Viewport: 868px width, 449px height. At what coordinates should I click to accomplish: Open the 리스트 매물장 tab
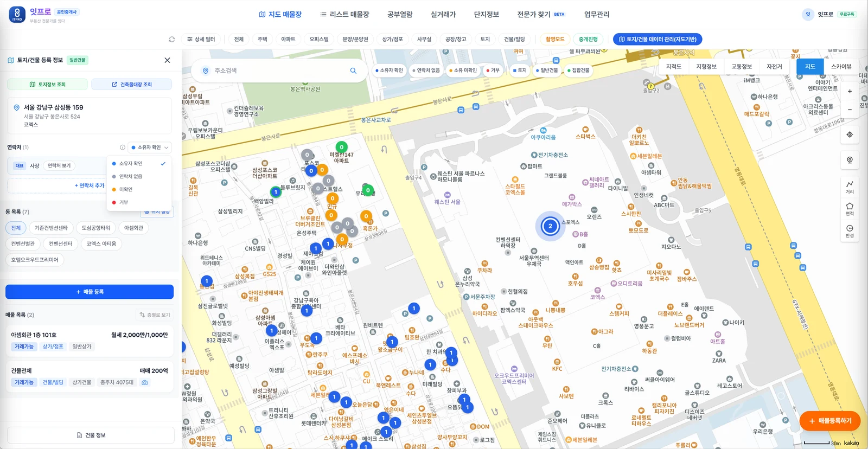[x=344, y=15]
